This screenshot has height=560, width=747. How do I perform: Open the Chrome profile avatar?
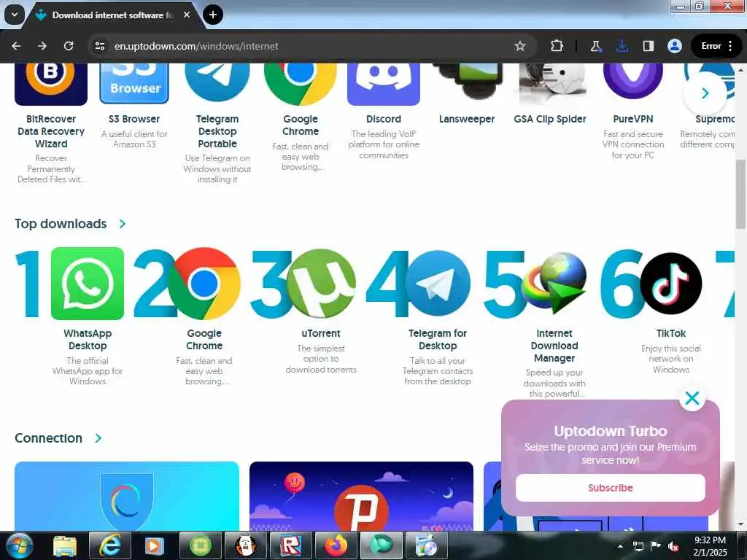tap(675, 46)
